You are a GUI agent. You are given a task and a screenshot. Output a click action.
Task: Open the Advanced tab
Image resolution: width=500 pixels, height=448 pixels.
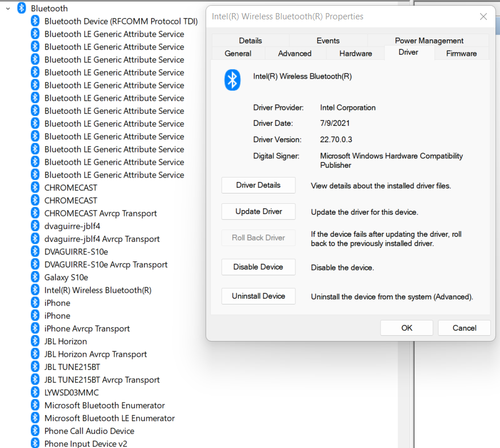pyautogui.click(x=294, y=54)
